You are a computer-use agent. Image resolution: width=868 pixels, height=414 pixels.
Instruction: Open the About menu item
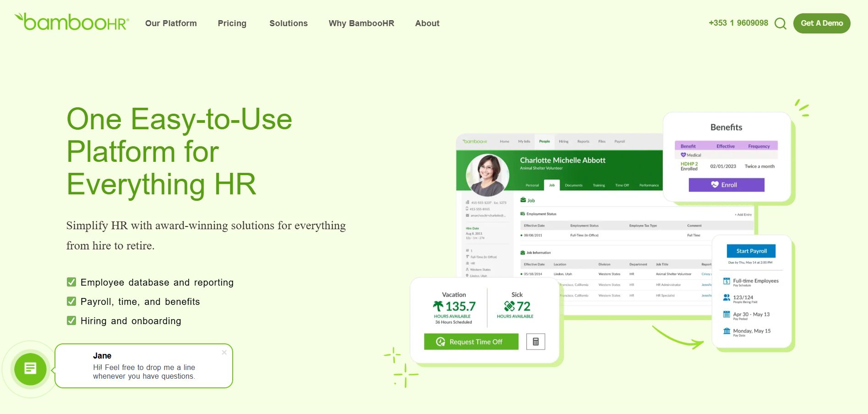[x=427, y=23]
